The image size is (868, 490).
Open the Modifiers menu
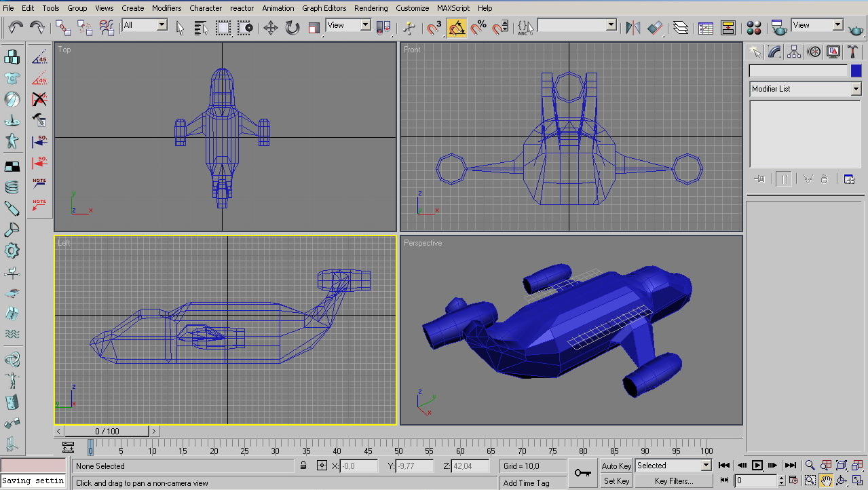point(166,8)
